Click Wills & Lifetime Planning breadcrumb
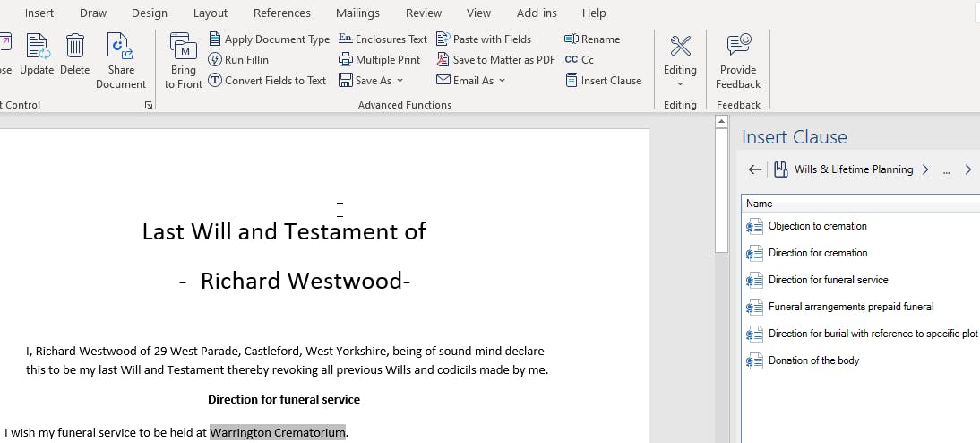 pos(853,169)
